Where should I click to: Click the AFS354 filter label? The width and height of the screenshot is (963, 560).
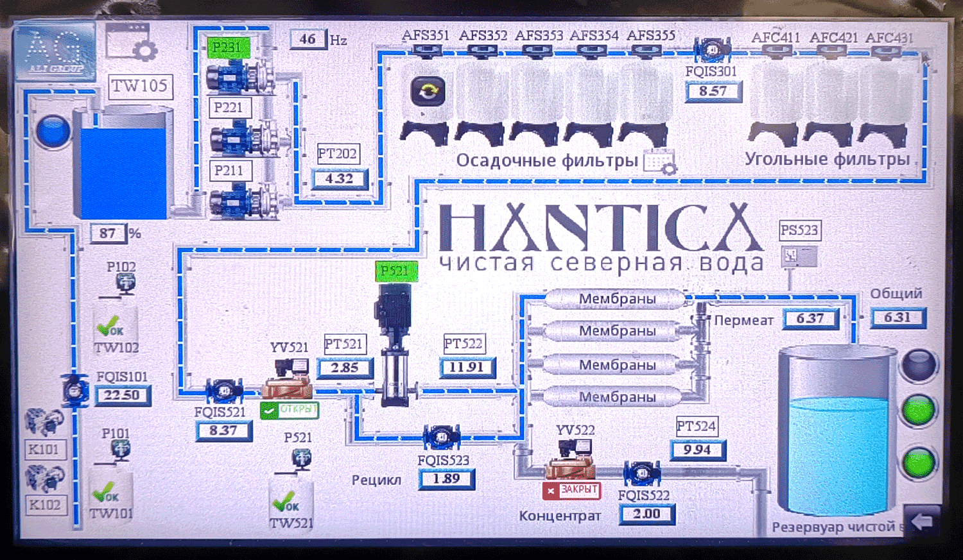point(594,35)
